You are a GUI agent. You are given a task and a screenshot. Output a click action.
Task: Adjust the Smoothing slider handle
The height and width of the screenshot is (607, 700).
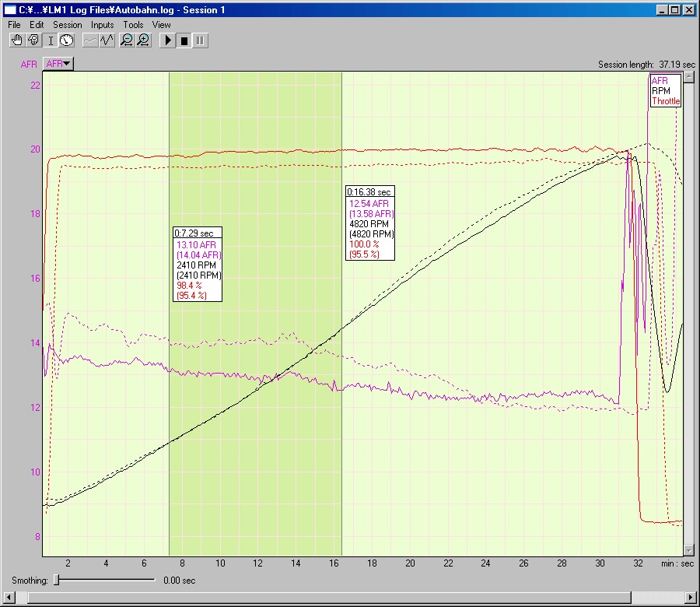tap(57, 580)
